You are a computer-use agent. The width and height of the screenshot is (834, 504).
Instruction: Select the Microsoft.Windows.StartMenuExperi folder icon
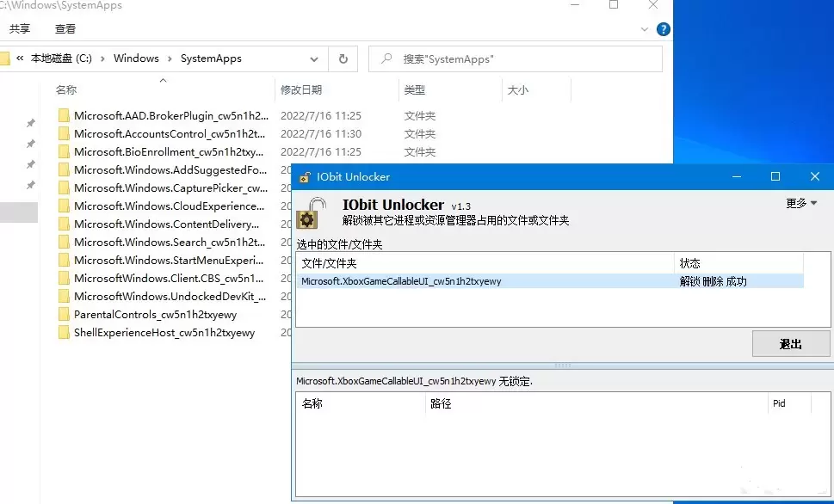(x=64, y=261)
